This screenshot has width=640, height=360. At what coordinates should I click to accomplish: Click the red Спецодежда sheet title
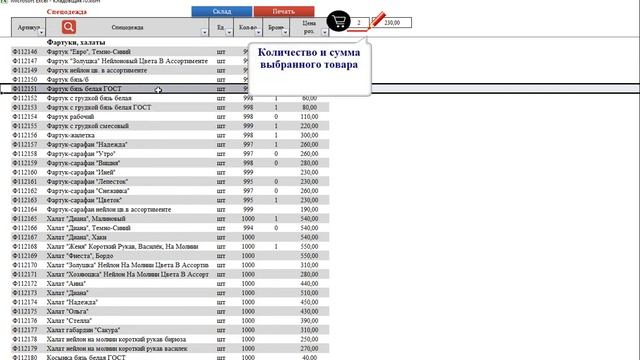tap(67, 11)
